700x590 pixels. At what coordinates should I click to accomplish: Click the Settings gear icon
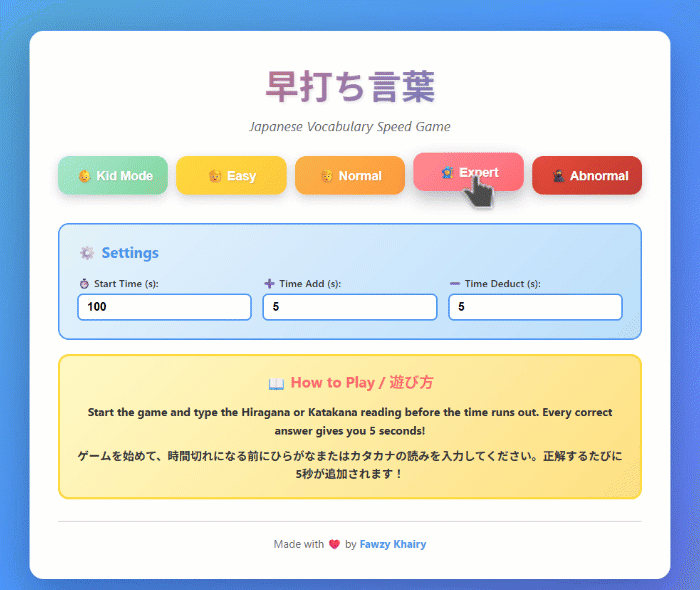(87, 253)
